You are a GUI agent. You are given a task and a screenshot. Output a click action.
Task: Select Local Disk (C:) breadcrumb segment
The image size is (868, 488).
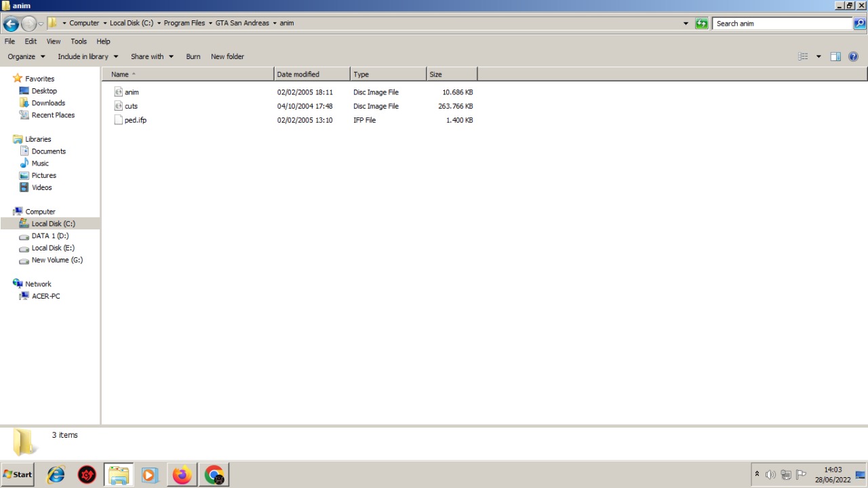click(x=132, y=23)
